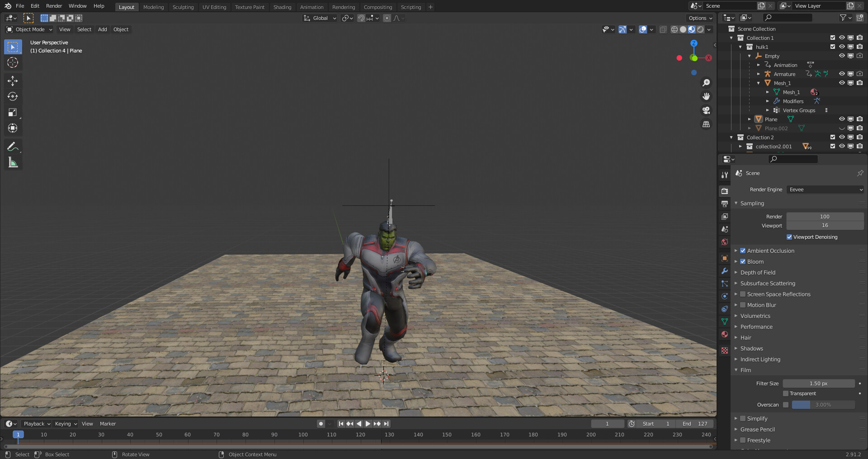The height and width of the screenshot is (459, 868).
Task: Click the Overscan percentage slider
Action: coord(823,405)
